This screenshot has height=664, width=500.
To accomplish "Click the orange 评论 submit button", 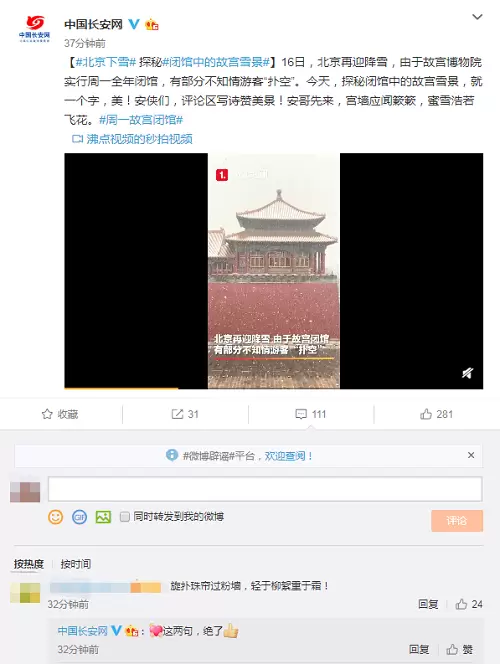I will [457, 520].
